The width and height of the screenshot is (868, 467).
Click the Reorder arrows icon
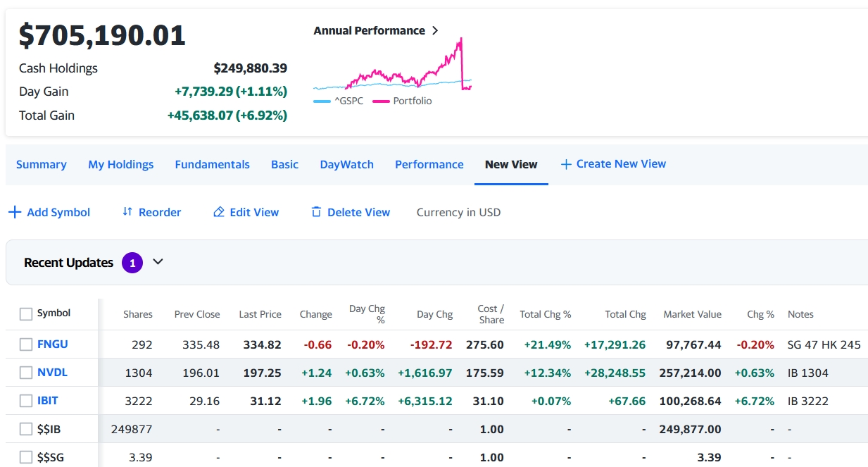pos(127,212)
